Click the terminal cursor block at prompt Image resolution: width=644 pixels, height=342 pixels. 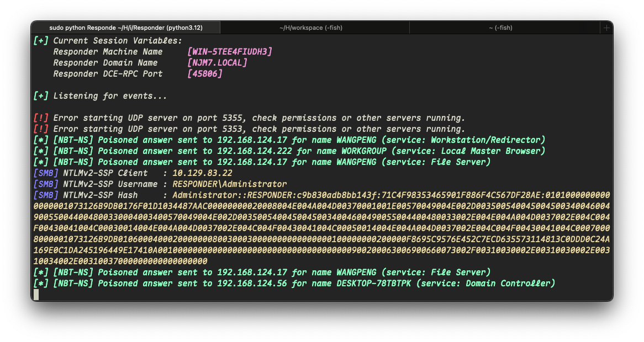click(36, 295)
